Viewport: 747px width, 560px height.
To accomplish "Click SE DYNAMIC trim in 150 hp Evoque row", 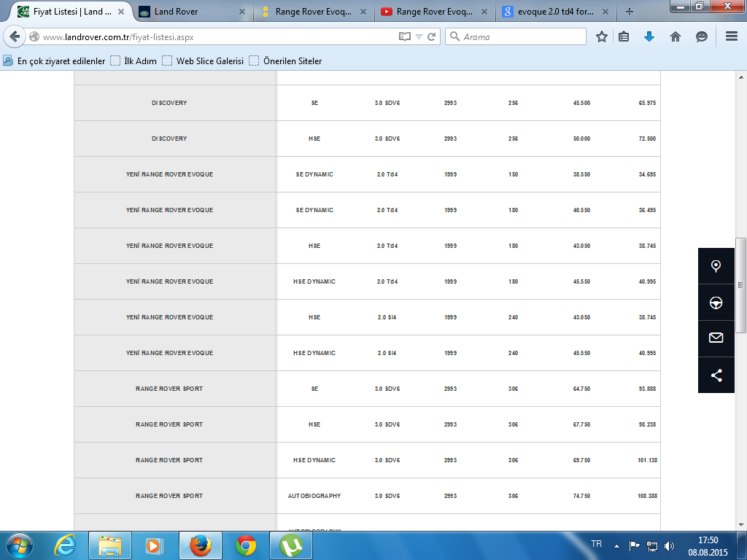I will (314, 174).
